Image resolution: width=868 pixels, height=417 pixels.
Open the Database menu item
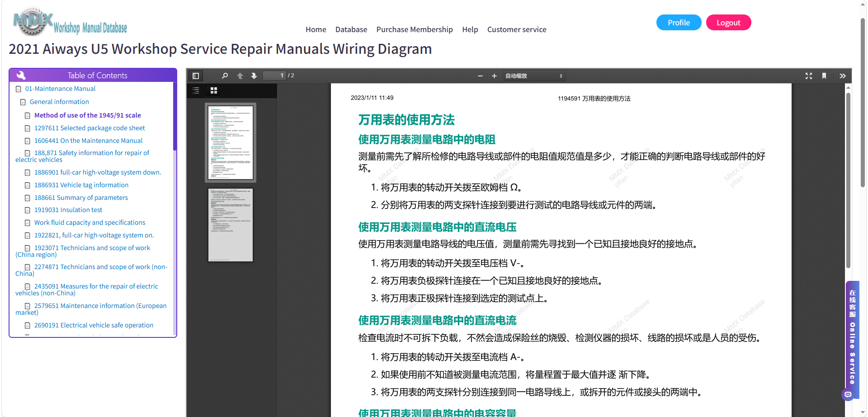click(x=351, y=29)
